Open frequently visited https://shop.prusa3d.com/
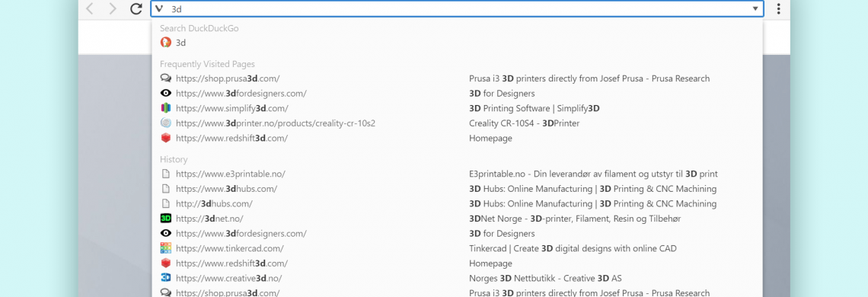The height and width of the screenshot is (297, 868). coord(228,78)
